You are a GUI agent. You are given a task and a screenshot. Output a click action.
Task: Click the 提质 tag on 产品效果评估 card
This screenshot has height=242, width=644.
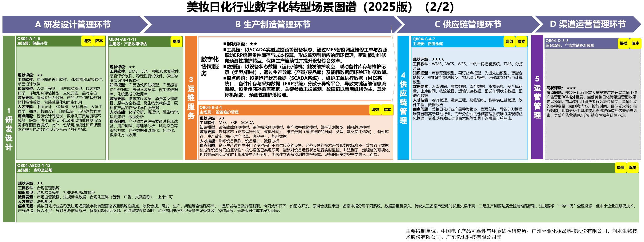[x=176, y=41]
